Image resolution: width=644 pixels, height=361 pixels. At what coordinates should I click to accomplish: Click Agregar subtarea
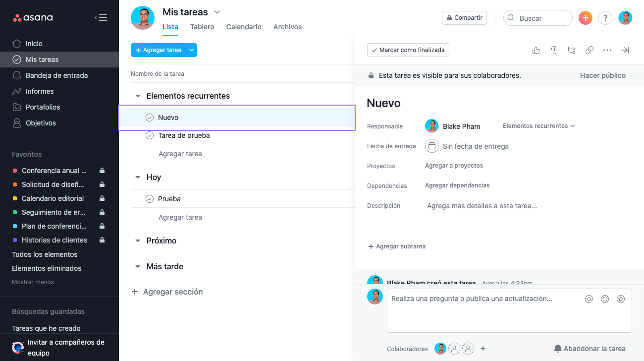pyautogui.click(x=397, y=246)
